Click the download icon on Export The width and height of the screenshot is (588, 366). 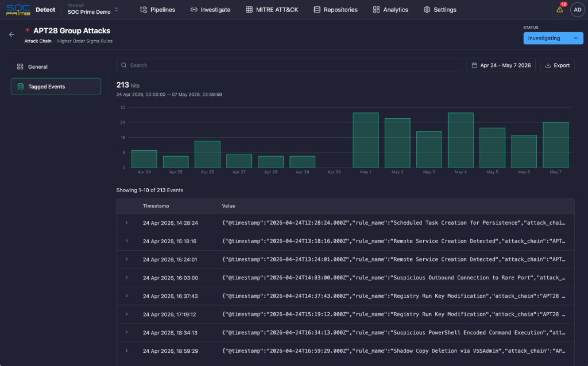pyautogui.click(x=548, y=65)
